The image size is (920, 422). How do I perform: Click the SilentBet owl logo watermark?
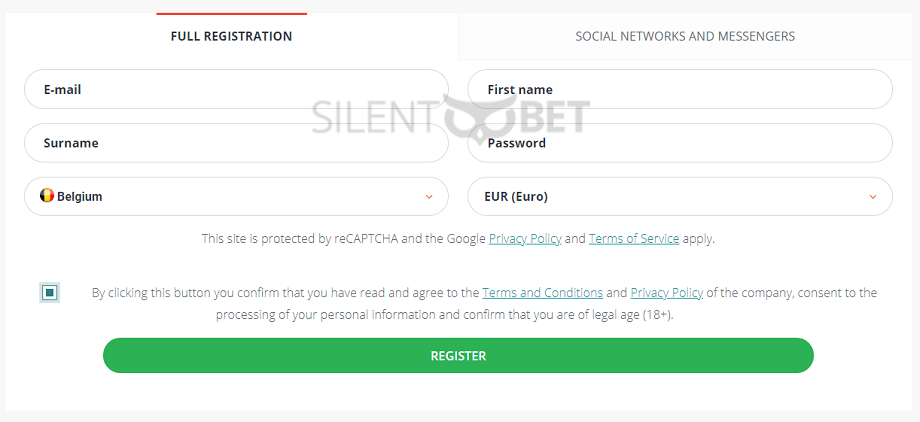tap(472, 116)
